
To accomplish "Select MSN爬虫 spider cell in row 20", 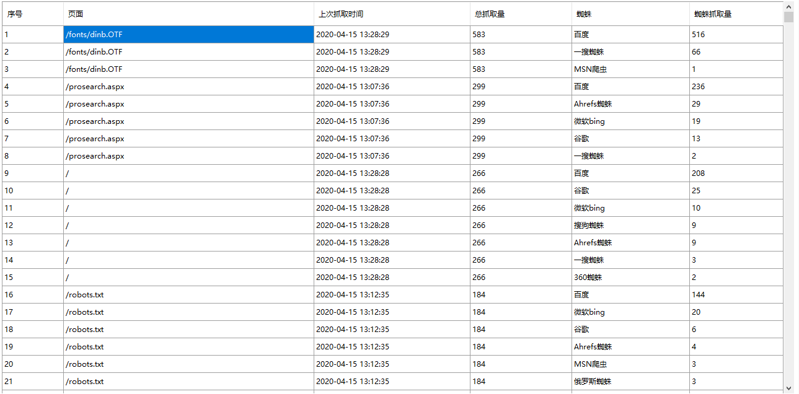I will coord(630,364).
